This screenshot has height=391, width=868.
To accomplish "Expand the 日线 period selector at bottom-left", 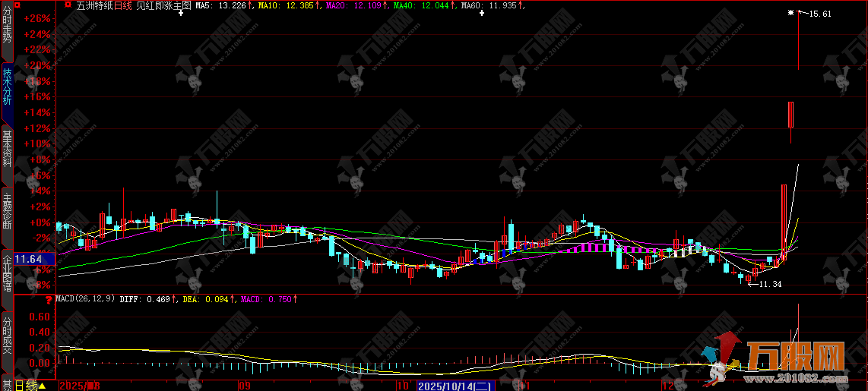I will [30, 386].
